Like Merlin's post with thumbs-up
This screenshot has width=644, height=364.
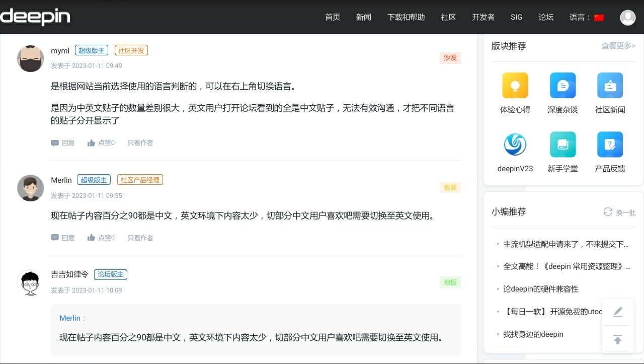[x=101, y=238]
